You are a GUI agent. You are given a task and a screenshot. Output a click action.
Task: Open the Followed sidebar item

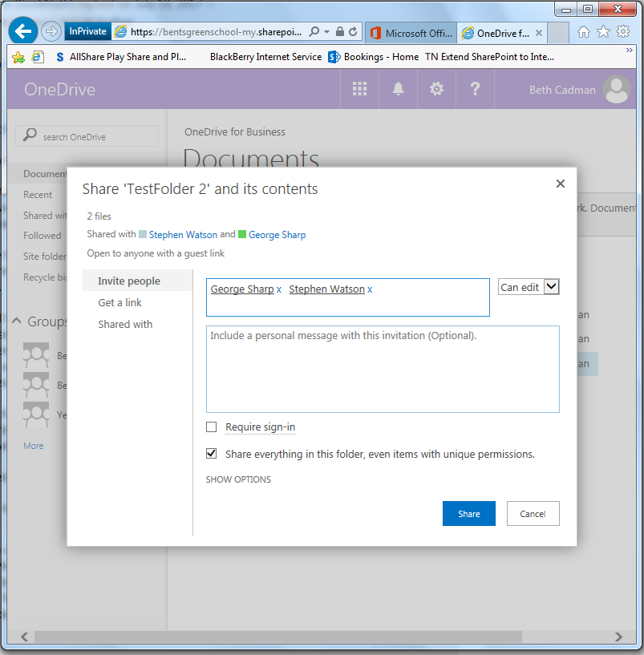pyautogui.click(x=43, y=236)
